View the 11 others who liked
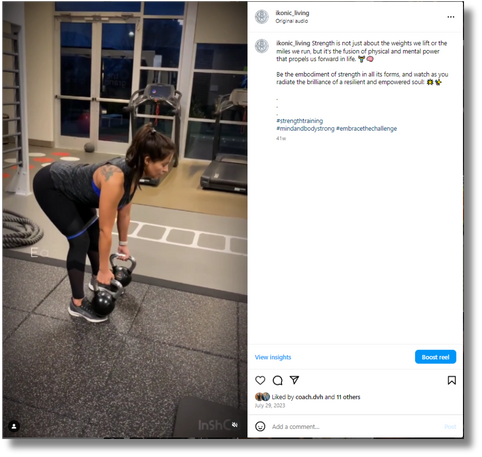482x457 pixels. point(348,397)
